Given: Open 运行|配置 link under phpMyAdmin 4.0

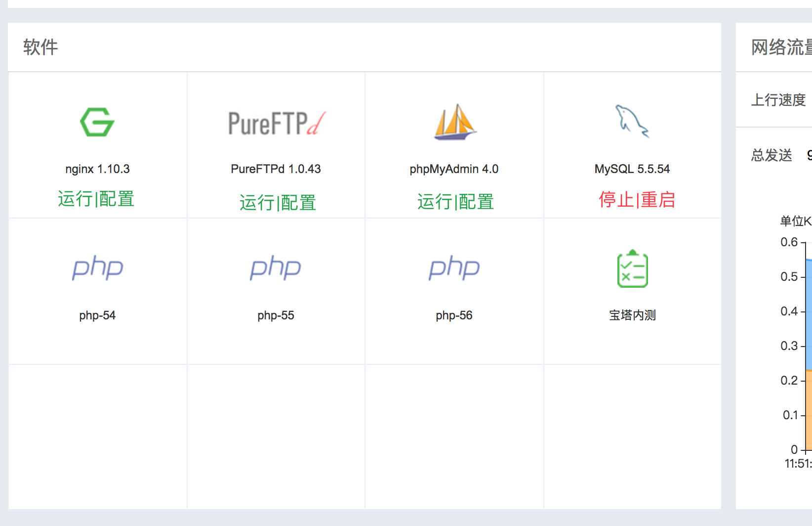Looking at the screenshot, I should 456,202.
